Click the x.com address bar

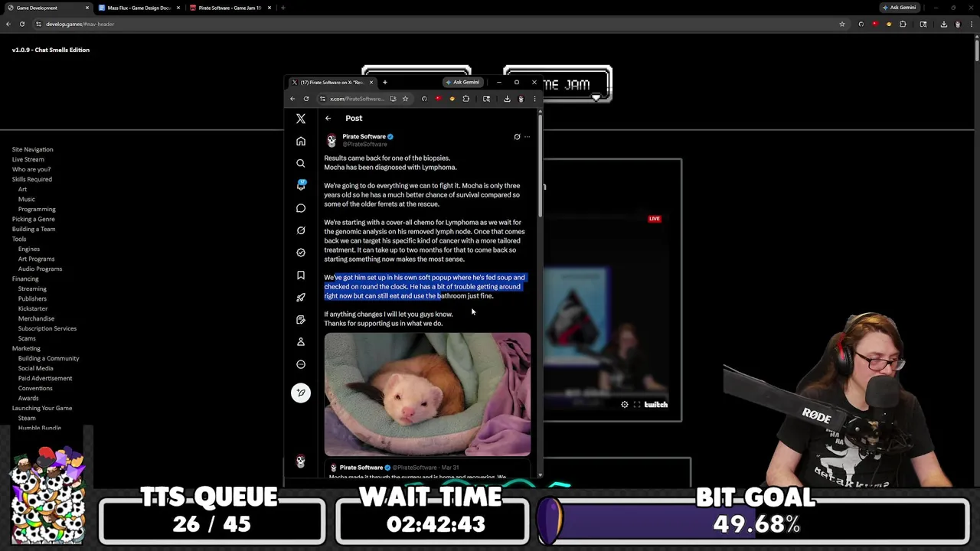pyautogui.click(x=358, y=99)
